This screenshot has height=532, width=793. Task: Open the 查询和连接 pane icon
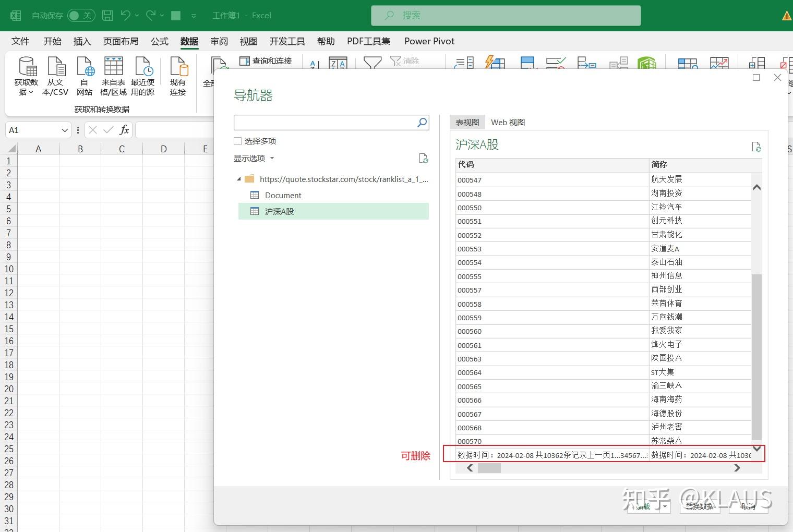coord(266,61)
